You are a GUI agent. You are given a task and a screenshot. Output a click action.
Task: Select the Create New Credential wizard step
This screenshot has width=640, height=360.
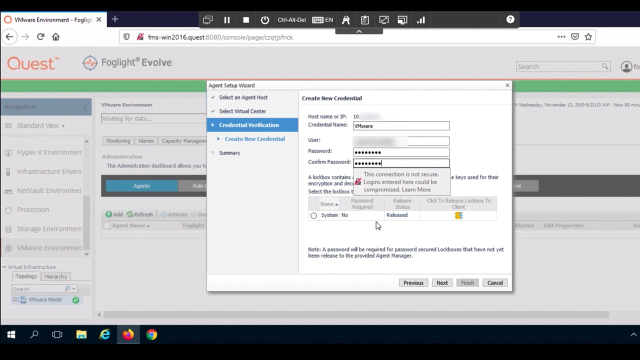(x=255, y=139)
